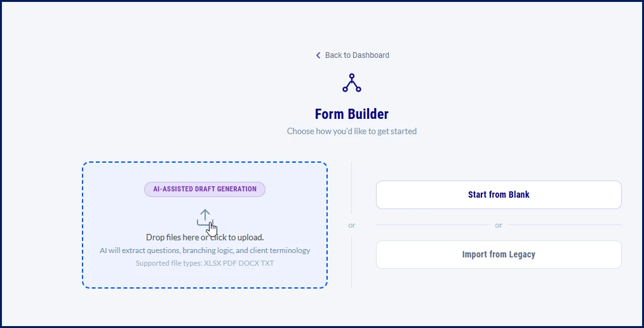Image resolution: width=644 pixels, height=328 pixels.
Task: Click the upload arrow tray icon
Action: 205,217
